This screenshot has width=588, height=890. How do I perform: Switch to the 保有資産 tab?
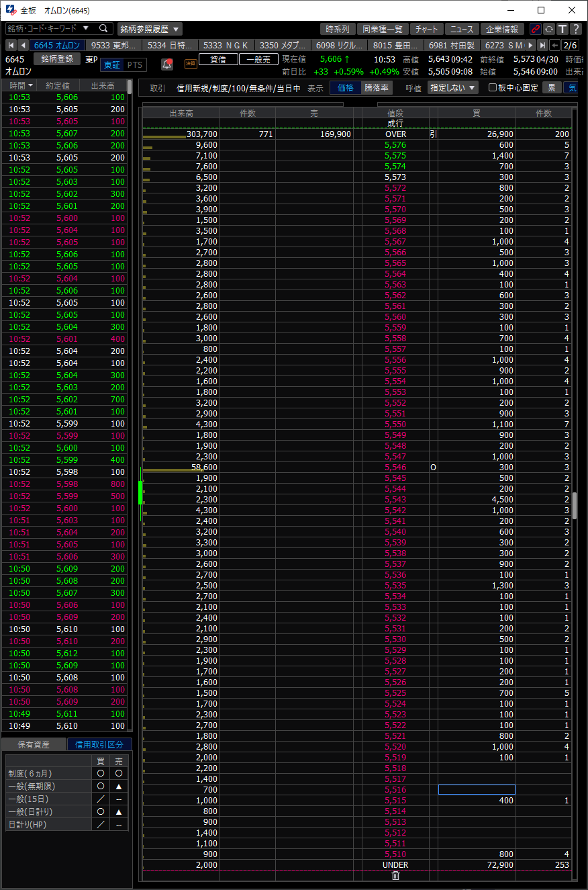point(34,744)
